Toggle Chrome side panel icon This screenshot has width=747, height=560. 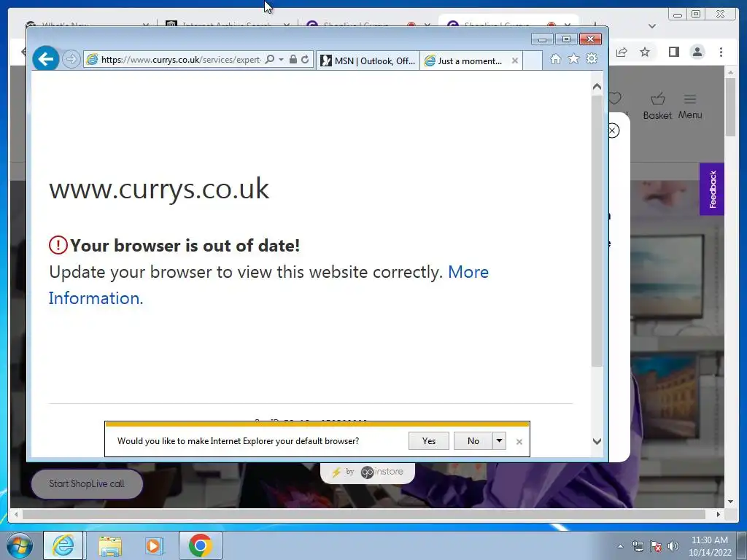(x=673, y=52)
